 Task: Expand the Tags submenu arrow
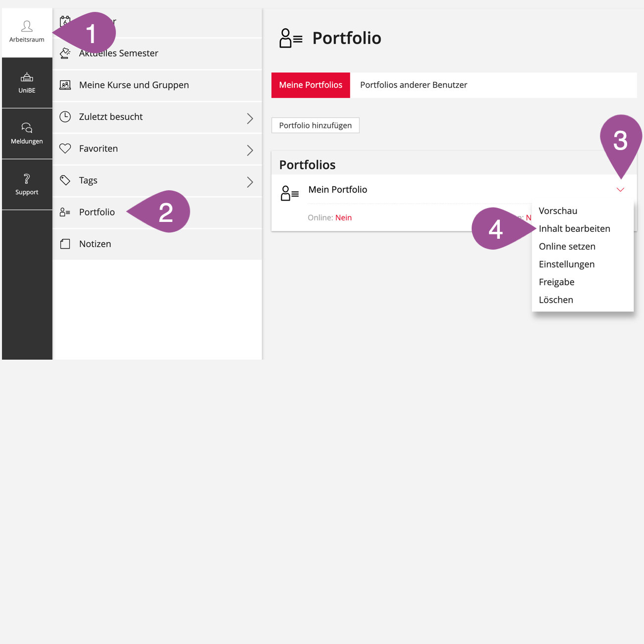coord(250,182)
